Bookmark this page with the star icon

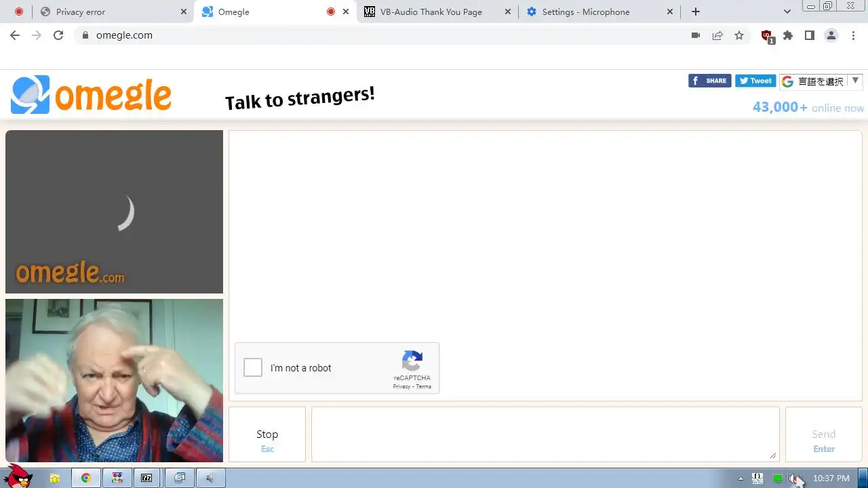click(739, 35)
